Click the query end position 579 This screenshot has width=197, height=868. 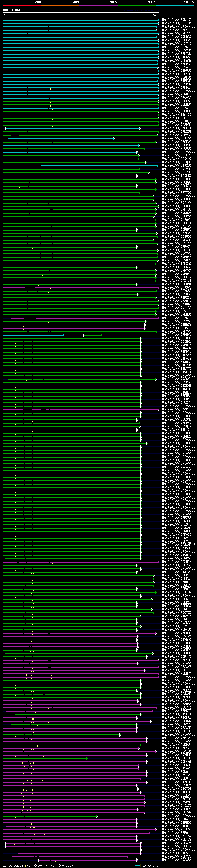[x=155, y=15]
